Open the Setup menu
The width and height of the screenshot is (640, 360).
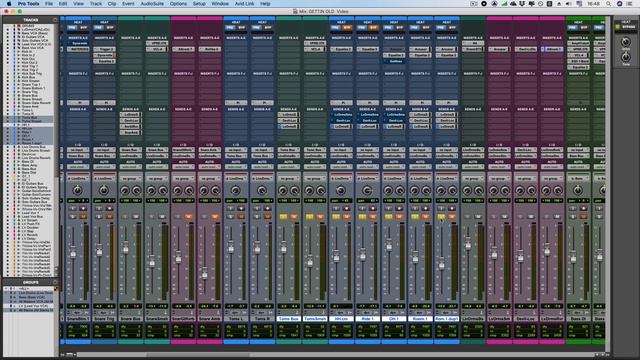point(199,4)
